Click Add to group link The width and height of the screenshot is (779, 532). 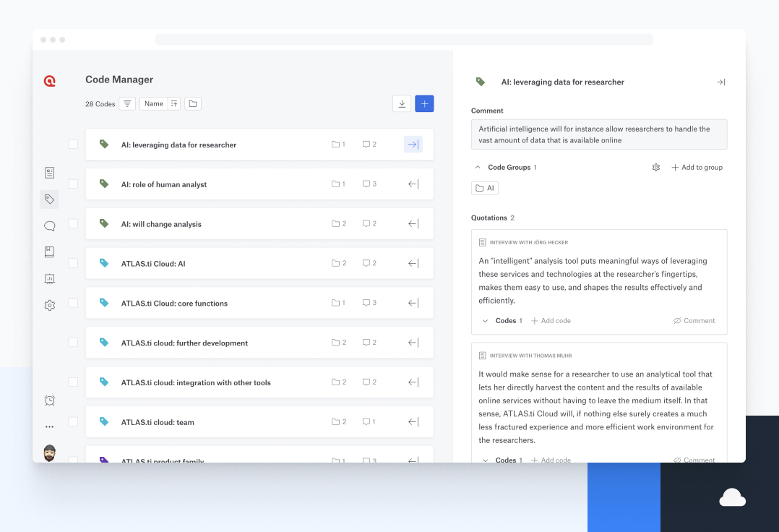click(x=697, y=168)
